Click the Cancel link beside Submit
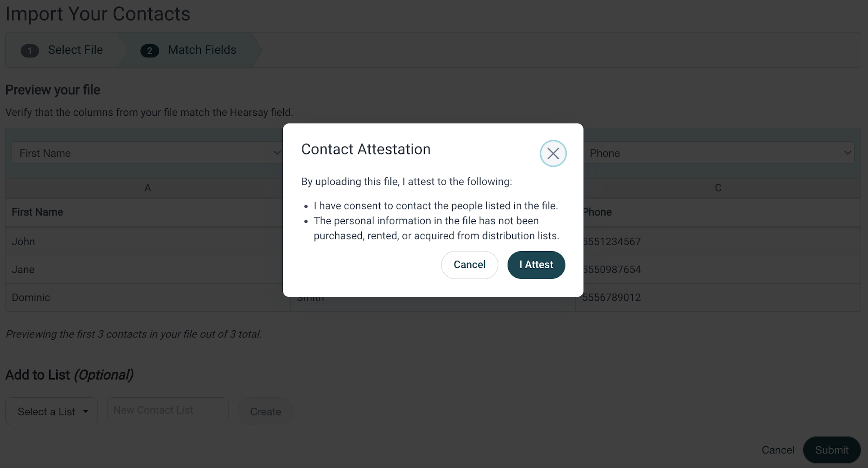 pos(778,450)
